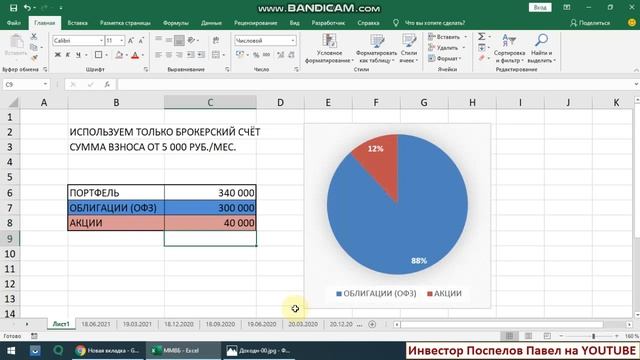Center cell text horizontally

169,55
